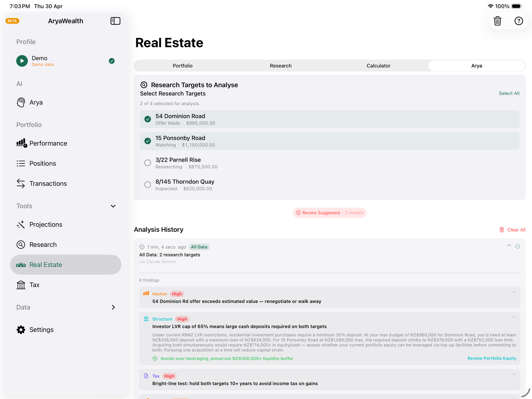Screen dimensions: 532x399
Task: Toggle the sidebar panel icon
Action: 115,21
